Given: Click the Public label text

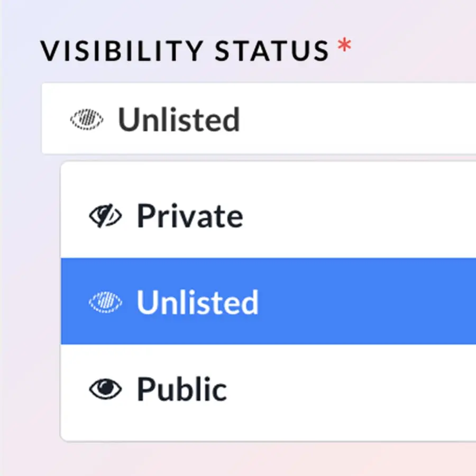Looking at the screenshot, I should pos(181,389).
